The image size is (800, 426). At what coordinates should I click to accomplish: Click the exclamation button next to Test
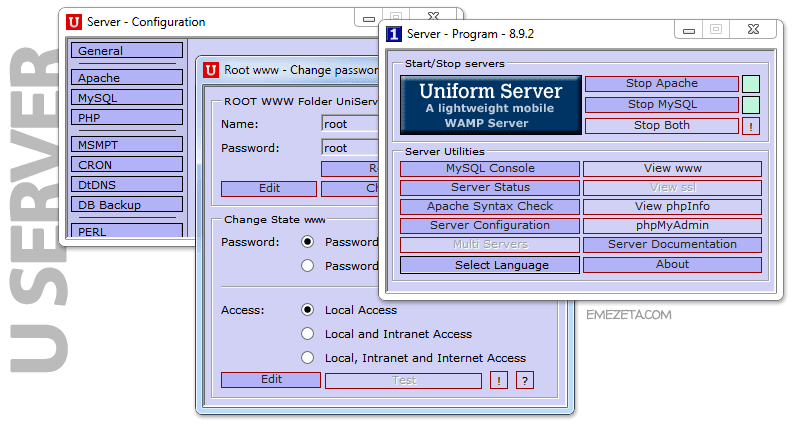pyautogui.click(x=498, y=381)
